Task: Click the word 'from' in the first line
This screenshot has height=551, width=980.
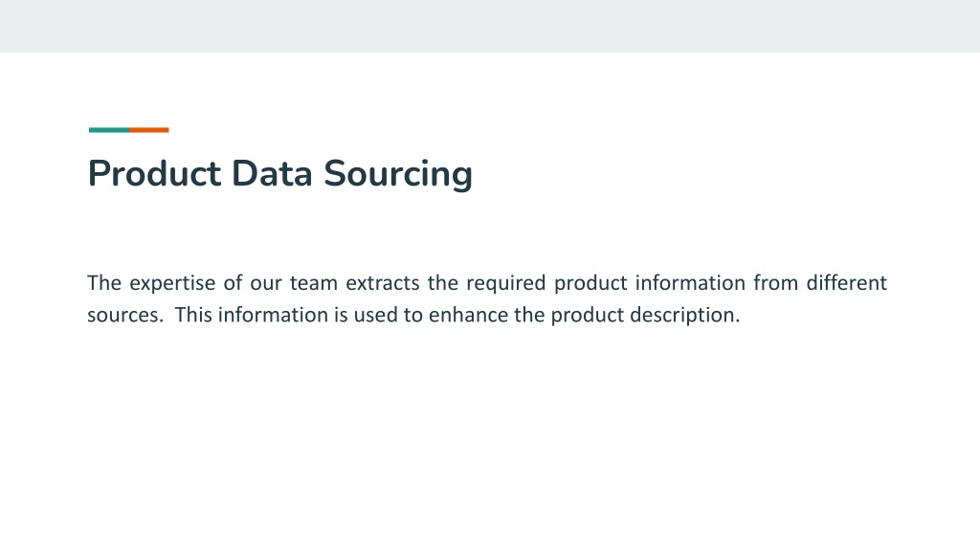Action: click(775, 282)
